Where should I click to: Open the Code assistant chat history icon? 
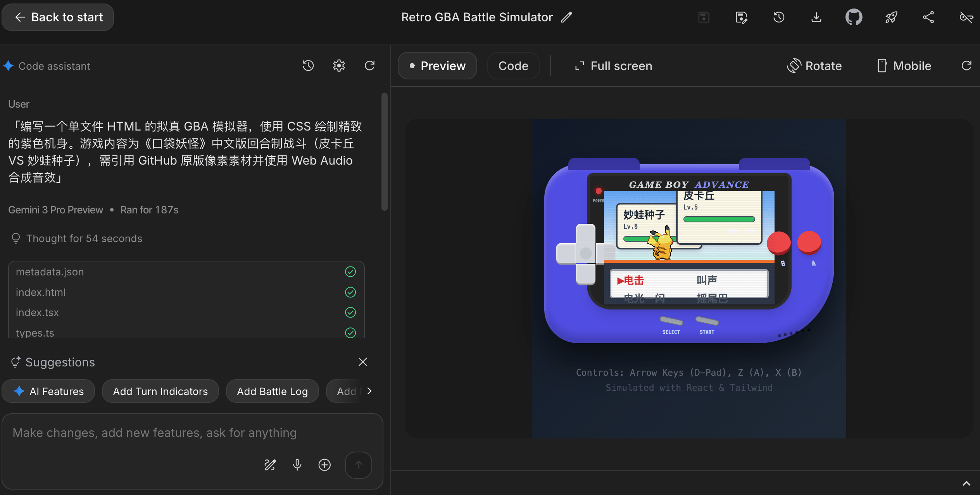308,65
